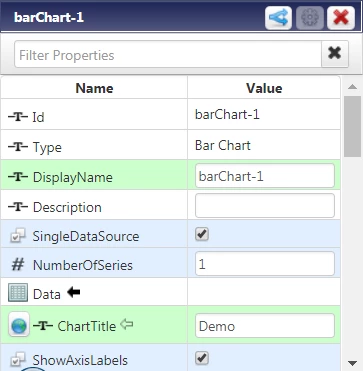Click the text type icon beside DisplayName

(18, 177)
